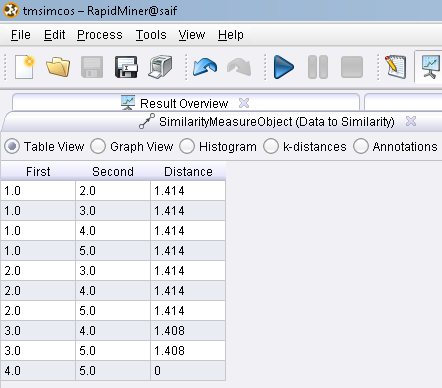Click Second value 2.0 in first row

[x=113, y=191]
